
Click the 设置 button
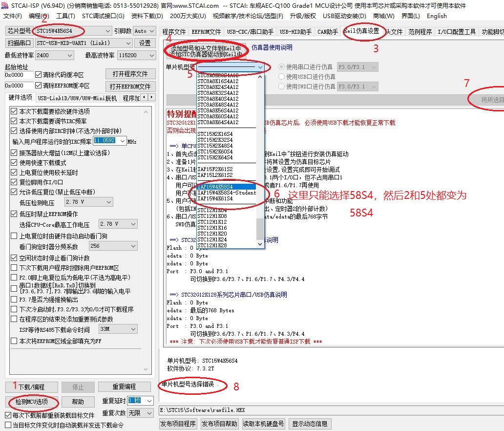point(145,43)
